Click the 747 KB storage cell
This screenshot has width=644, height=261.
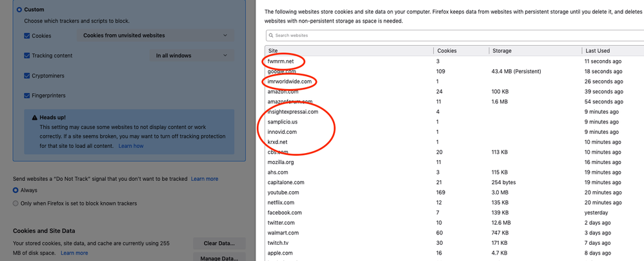[x=499, y=233]
